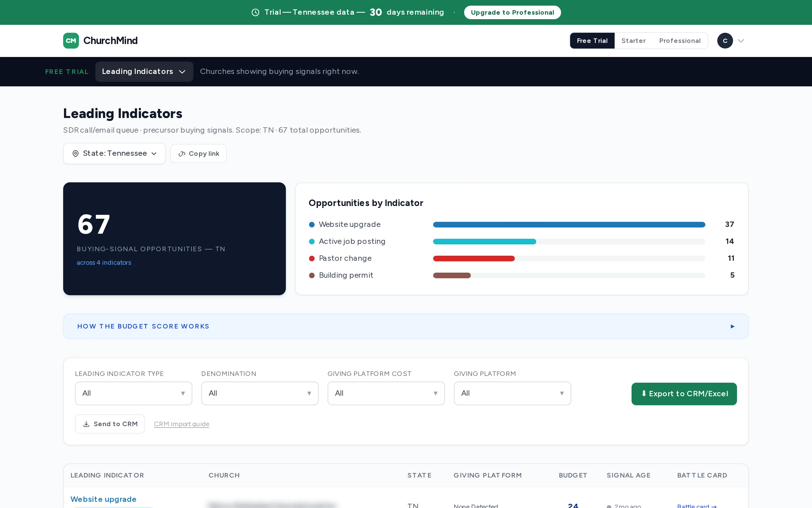Image resolution: width=812 pixels, height=508 pixels.
Task: Click the Pastor change bar
Action: 474,258
